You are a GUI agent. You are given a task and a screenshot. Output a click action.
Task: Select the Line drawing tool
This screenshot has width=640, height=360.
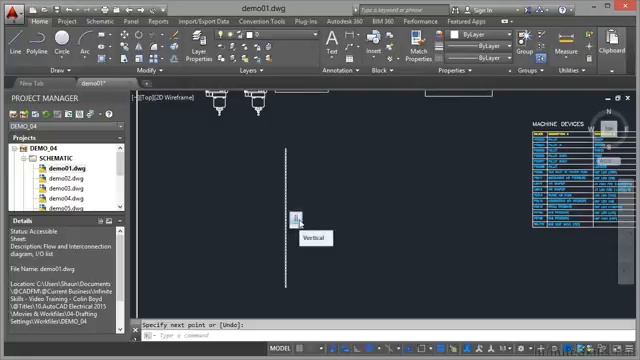(x=15, y=42)
